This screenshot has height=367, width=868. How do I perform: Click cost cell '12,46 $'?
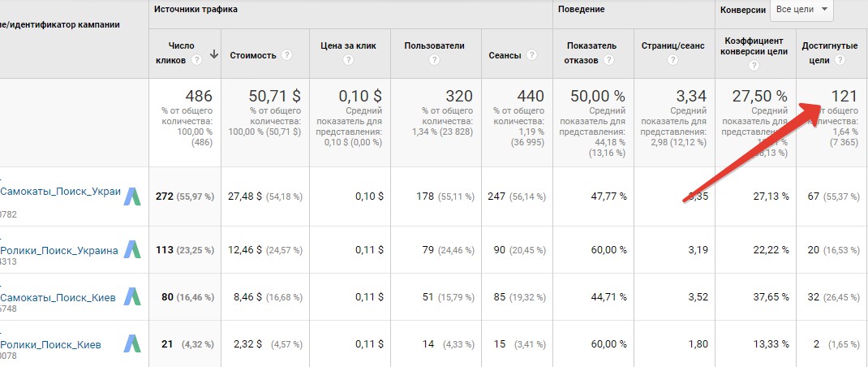coord(245,249)
